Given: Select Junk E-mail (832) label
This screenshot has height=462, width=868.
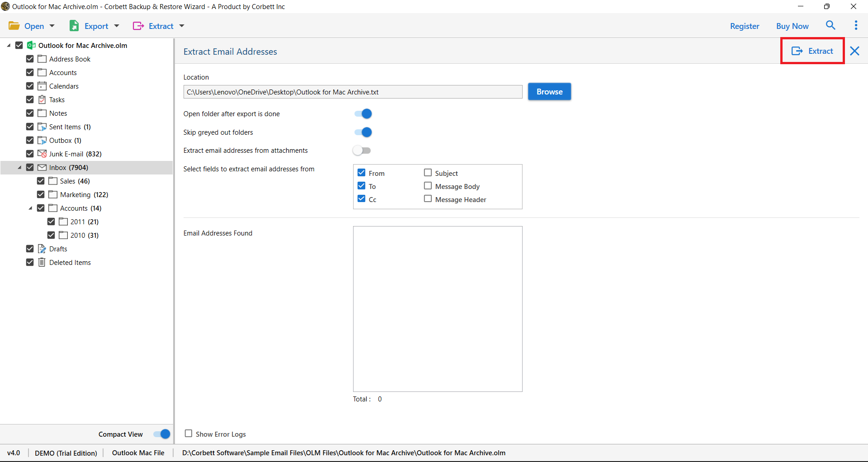Looking at the screenshot, I should pyautogui.click(x=75, y=154).
